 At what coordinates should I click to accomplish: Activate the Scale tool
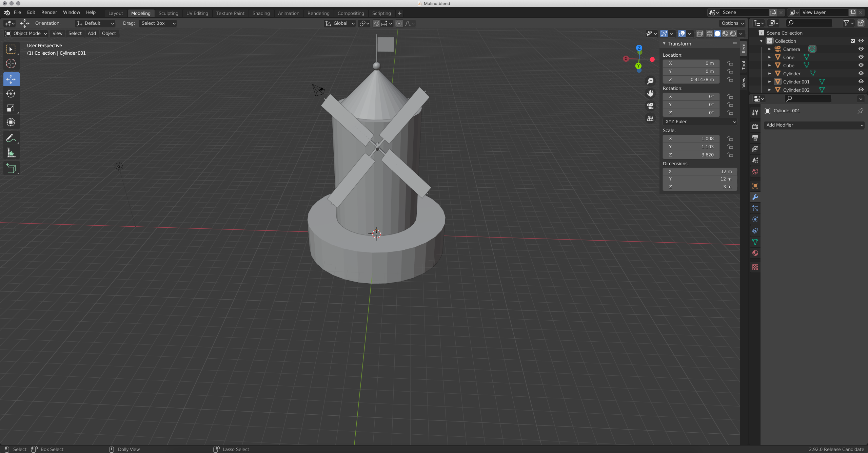[11, 108]
